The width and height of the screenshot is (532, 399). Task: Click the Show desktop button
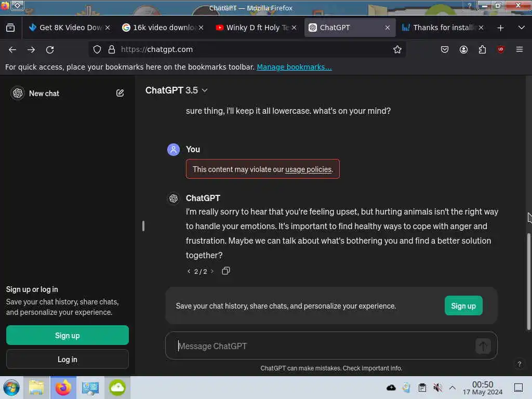pos(518,388)
